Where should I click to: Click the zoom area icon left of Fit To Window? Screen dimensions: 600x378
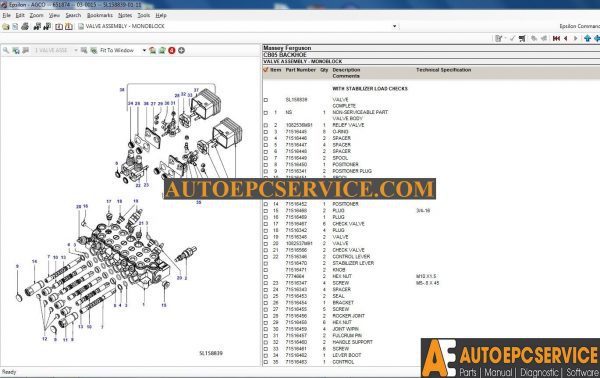pyautogui.click(x=84, y=51)
